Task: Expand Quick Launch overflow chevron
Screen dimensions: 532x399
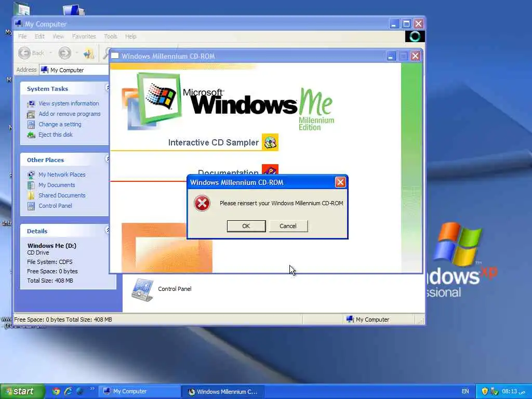Action: [x=92, y=389]
